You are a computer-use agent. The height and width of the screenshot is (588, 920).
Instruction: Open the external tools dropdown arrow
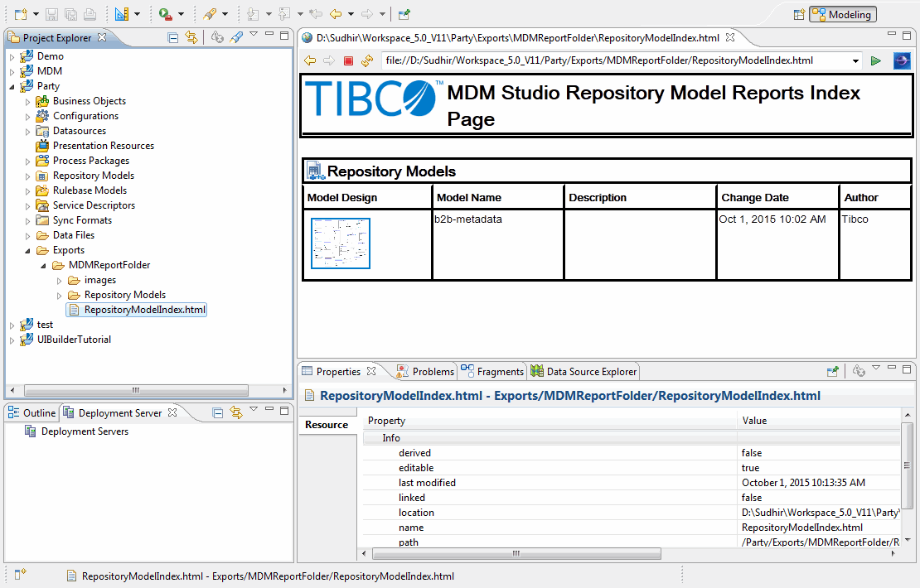pos(181,14)
